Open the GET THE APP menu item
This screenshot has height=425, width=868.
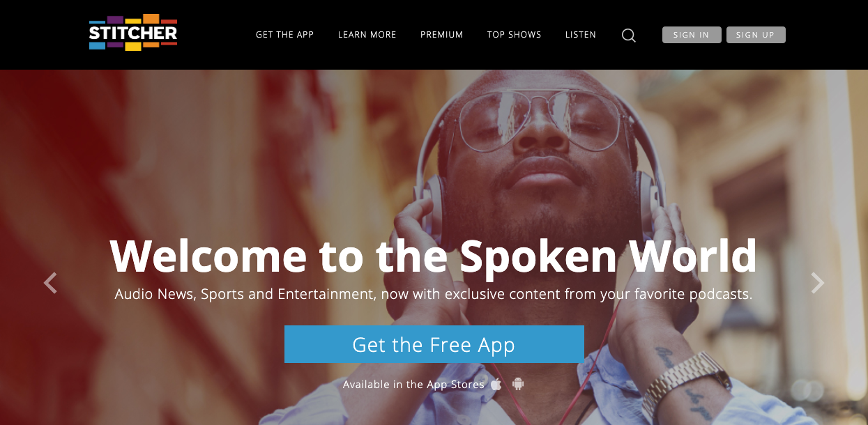[x=285, y=35]
